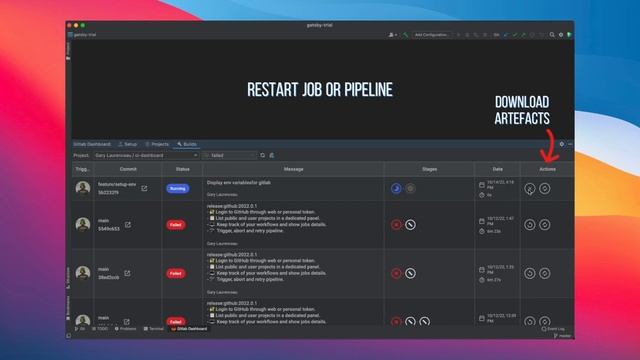Viewport: 640px width, 360px height.
Task: Open the Structure side panel
Action: [68, 278]
